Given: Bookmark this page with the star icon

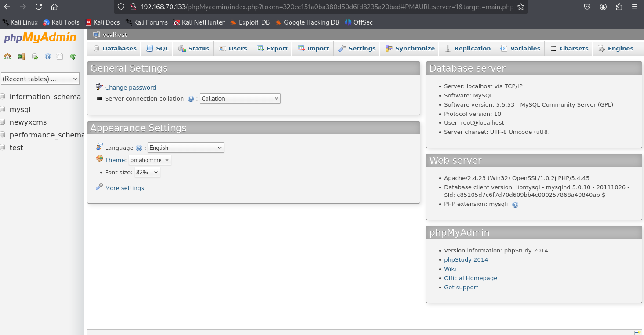Looking at the screenshot, I should pos(521,7).
